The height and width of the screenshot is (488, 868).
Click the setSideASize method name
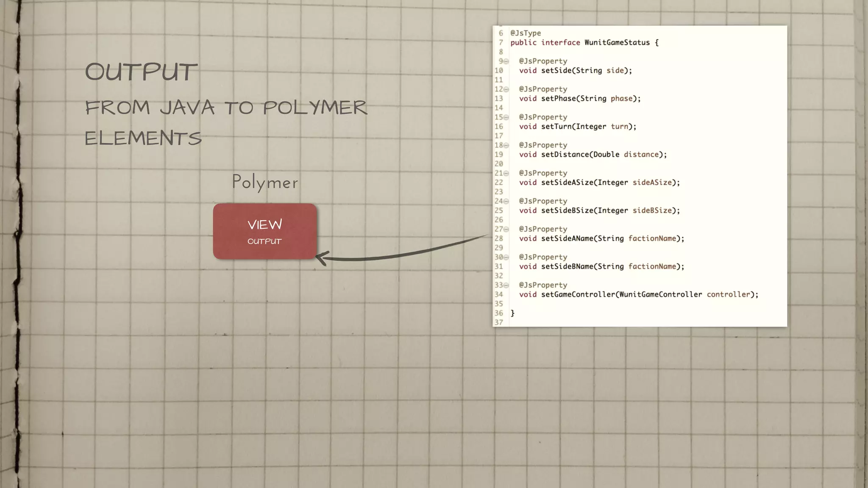click(x=567, y=182)
